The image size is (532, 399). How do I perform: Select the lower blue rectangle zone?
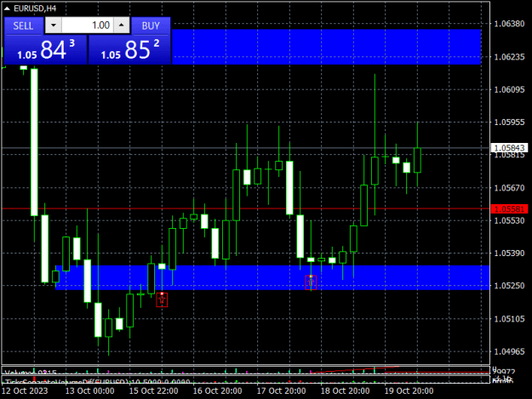point(272,277)
